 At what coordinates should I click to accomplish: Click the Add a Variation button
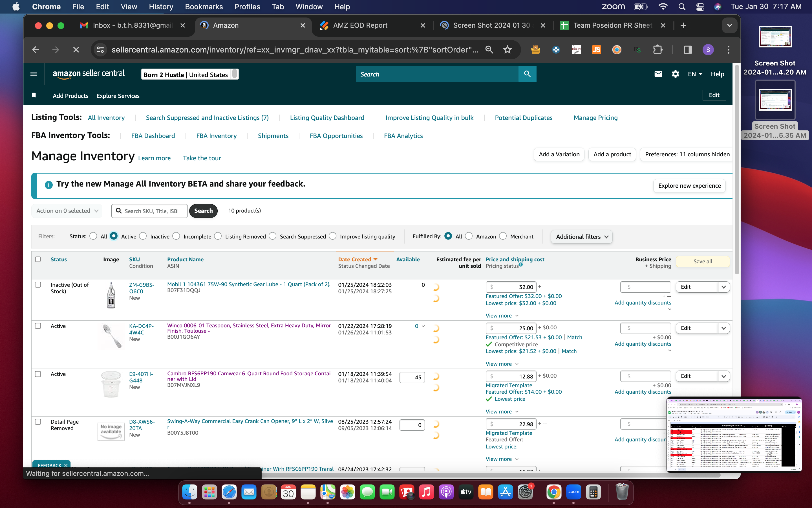559,154
